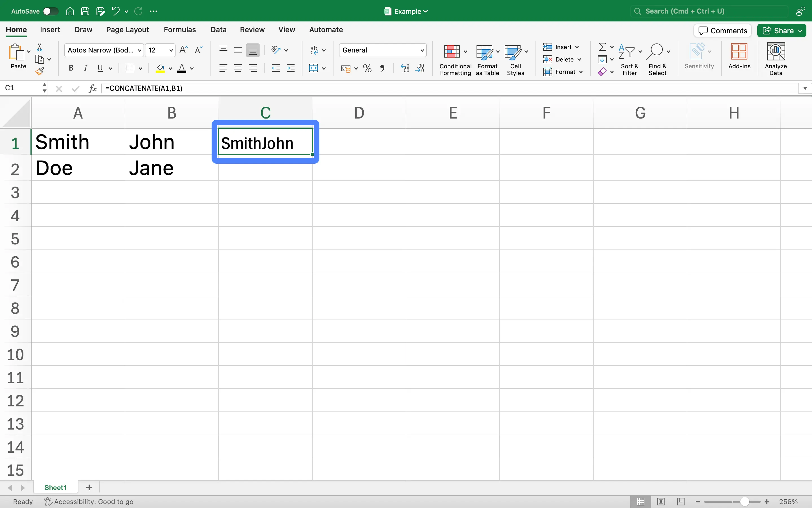Screen dimensions: 812x508
Task: Click the Center text alignment icon
Action: [238, 69]
